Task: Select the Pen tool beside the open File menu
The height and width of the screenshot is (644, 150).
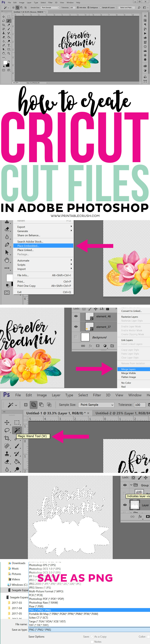Action: pyautogui.click(x=7, y=245)
